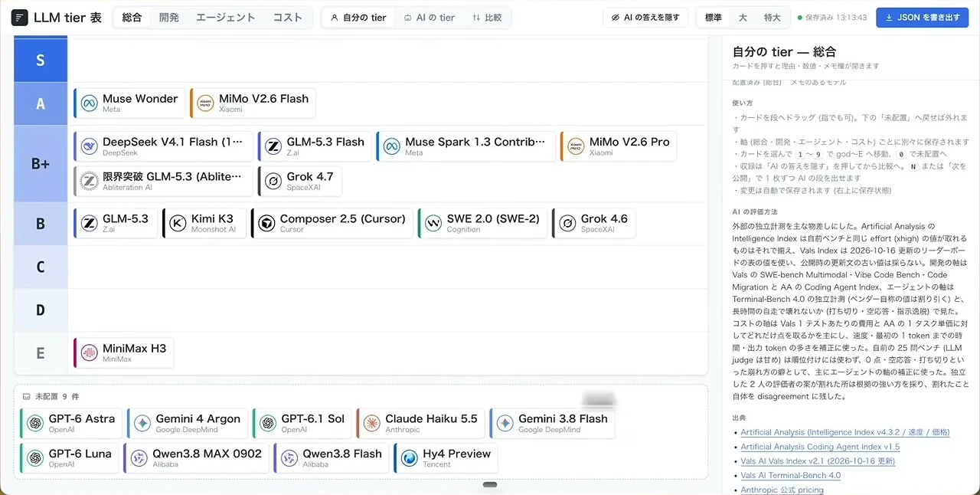Screen dimensions: 980x495
Task: Click the Moonshot logo on Kimi K3
Action: pos(178,223)
